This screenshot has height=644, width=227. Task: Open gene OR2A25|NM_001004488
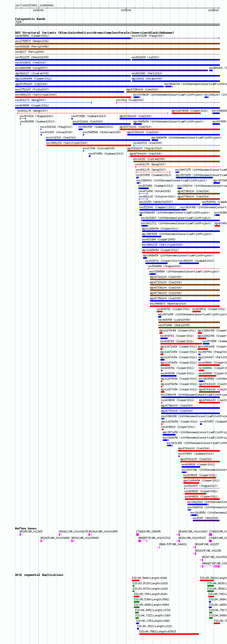tap(55, 538)
